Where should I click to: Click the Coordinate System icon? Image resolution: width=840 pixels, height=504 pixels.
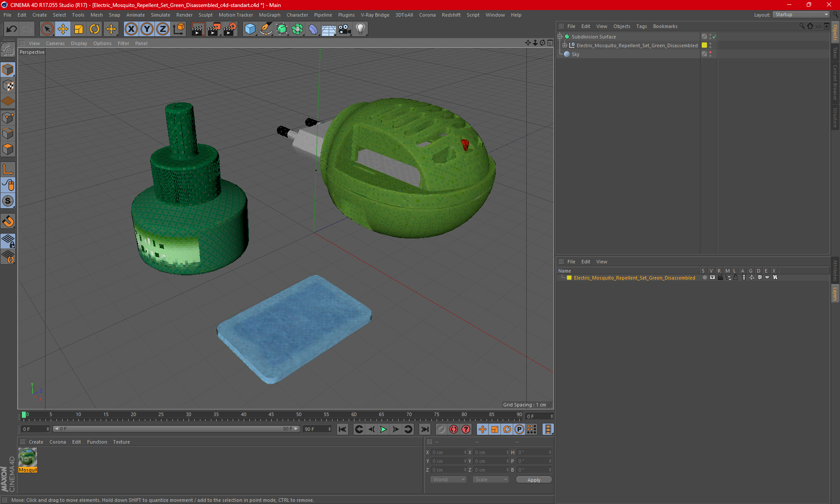tap(178, 29)
